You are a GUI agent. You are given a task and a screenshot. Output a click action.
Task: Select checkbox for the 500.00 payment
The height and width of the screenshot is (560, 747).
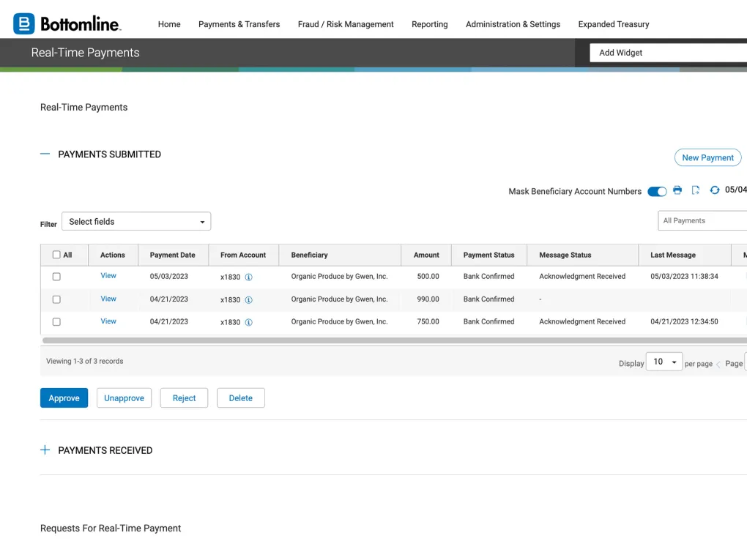pyautogui.click(x=56, y=277)
